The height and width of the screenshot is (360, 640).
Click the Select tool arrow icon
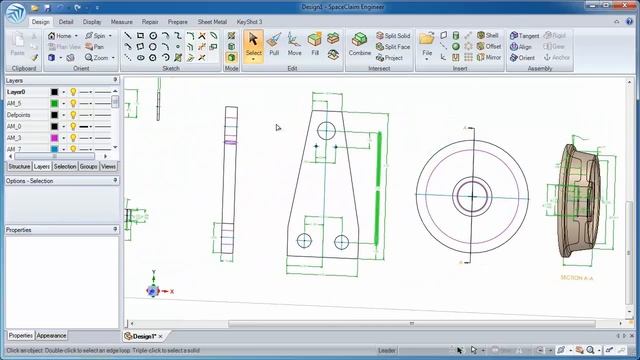[x=253, y=40]
